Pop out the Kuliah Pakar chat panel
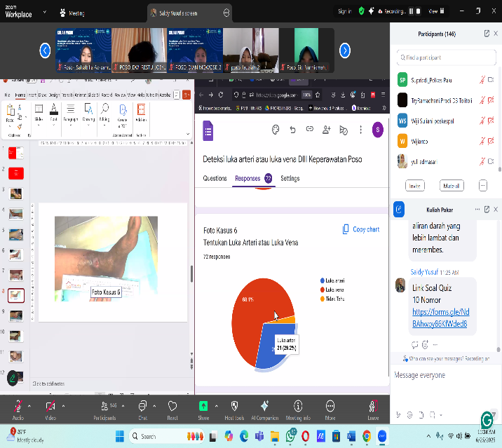Screen dimensions: 502x448 click(487, 210)
